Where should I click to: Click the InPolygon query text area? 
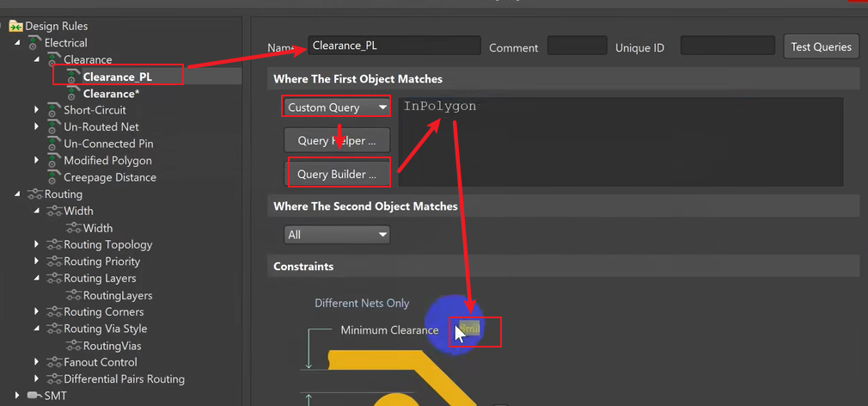click(x=620, y=142)
